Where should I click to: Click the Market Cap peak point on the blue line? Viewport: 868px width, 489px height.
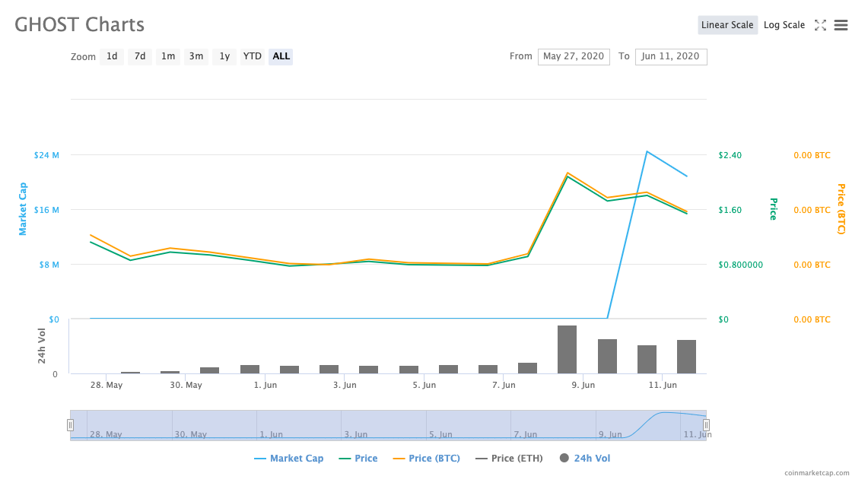click(647, 151)
